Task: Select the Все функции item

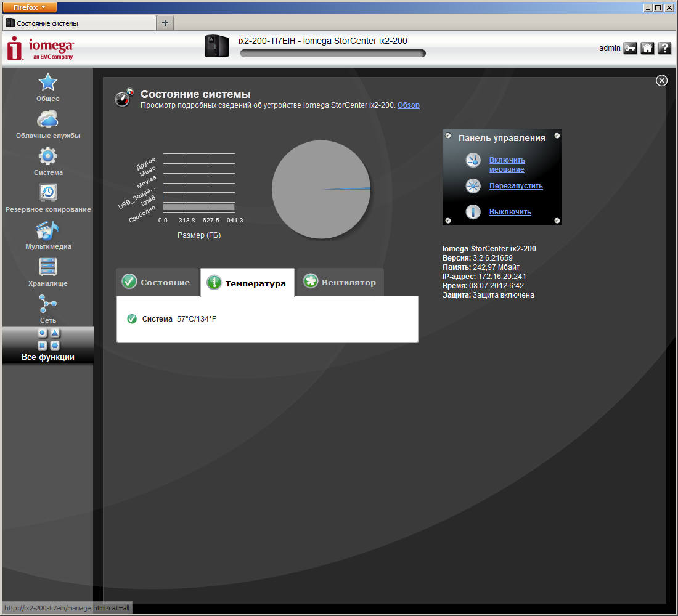Action: [x=48, y=345]
